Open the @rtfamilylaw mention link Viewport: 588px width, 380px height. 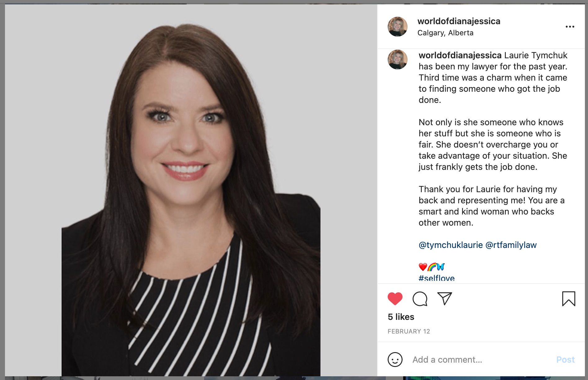point(511,245)
